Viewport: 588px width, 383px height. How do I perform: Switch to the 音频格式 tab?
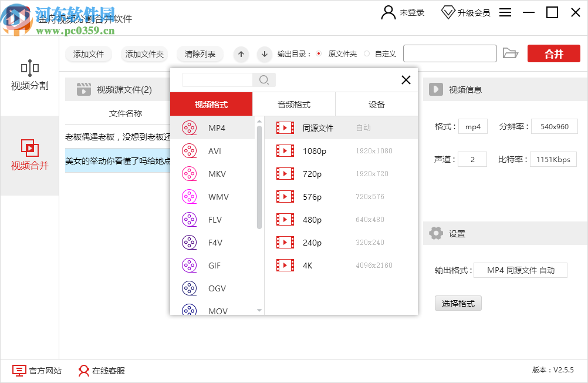[x=294, y=103]
